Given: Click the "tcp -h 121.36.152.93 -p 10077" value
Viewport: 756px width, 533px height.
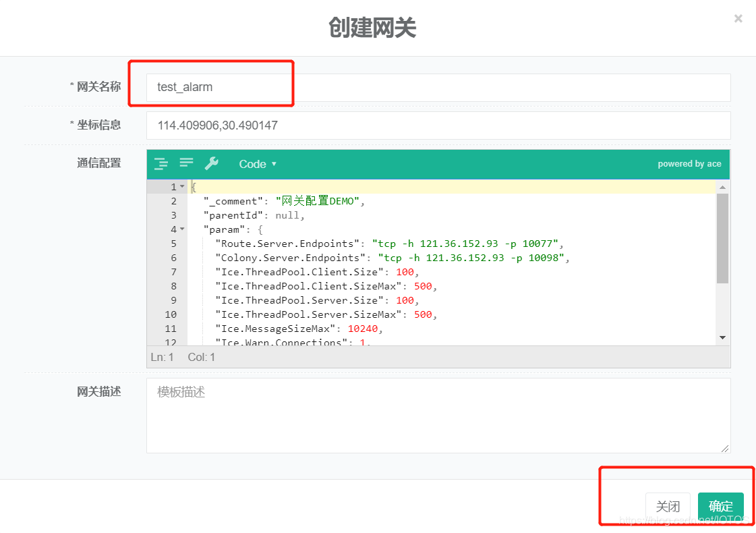Looking at the screenshot, I should pyautogui.click(x=465, y=244).
